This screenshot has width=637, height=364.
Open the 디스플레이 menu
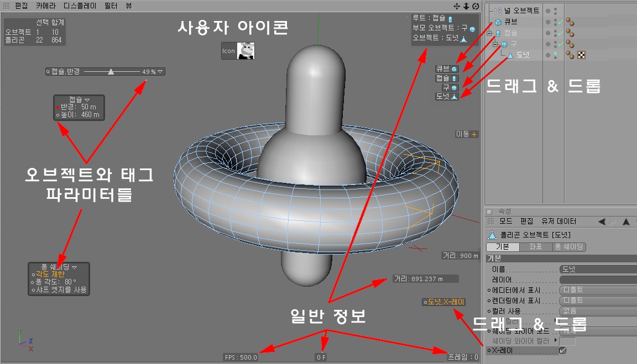[x=80, y=6]
